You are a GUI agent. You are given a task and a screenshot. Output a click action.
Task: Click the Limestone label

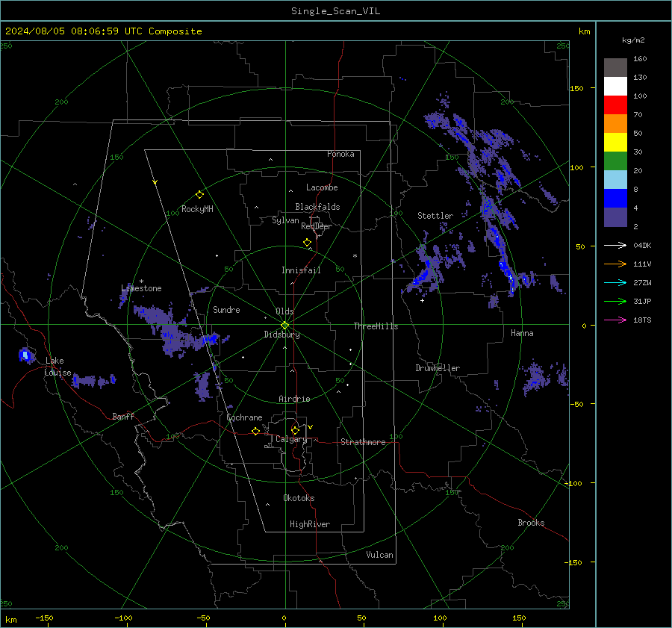141,288
